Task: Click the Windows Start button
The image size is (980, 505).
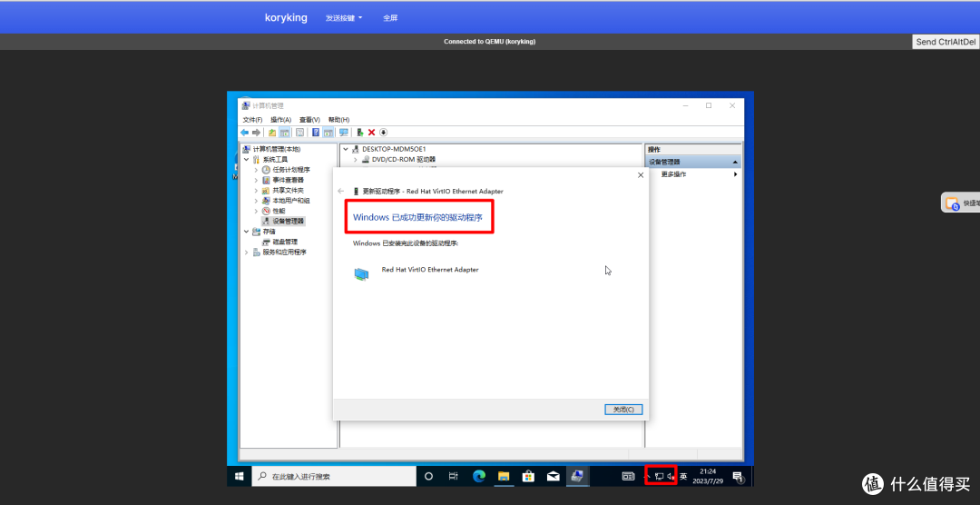Action: [x=239, y=476]
